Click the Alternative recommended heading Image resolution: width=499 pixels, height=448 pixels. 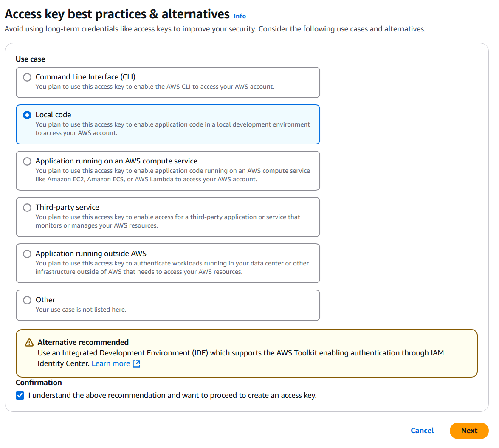click(x=83, y=342)
